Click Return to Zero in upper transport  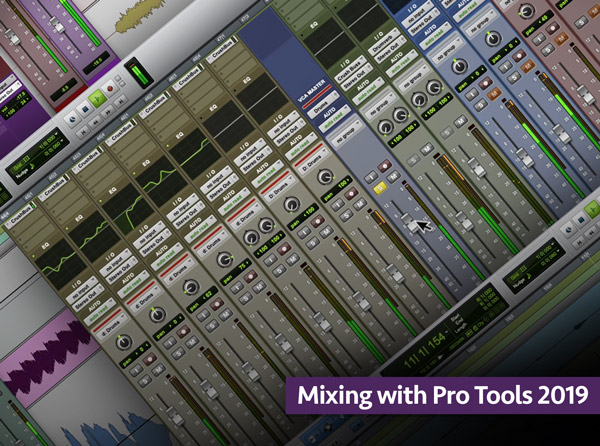(82, 131)
